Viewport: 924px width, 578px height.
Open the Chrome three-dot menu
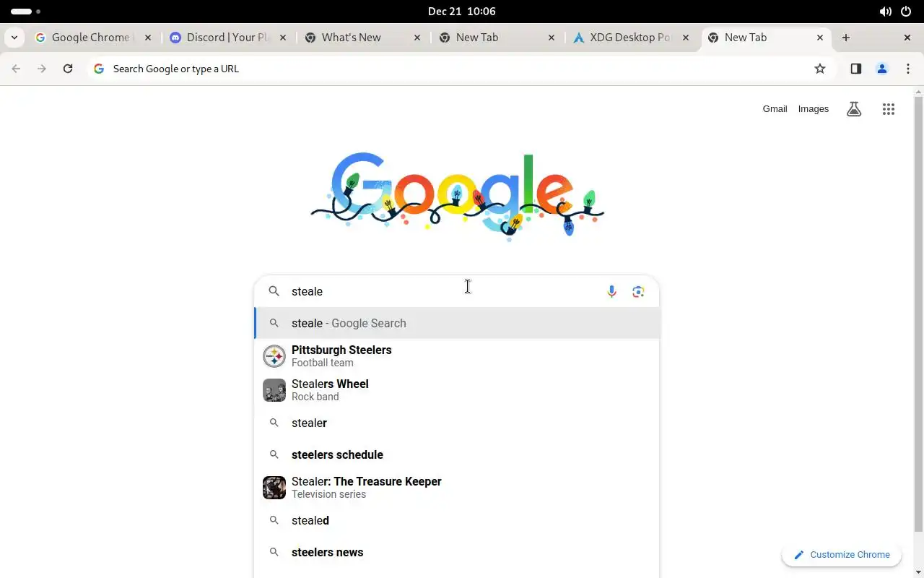[907, 69]
